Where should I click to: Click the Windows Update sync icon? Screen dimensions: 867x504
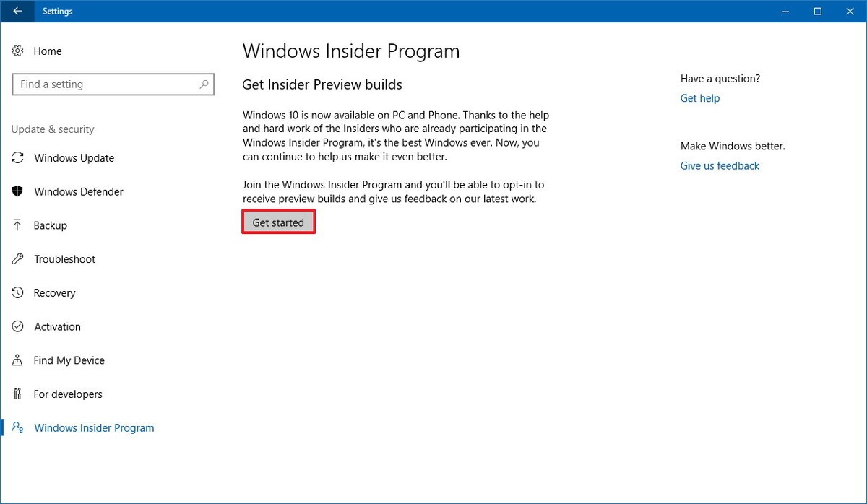click(x=18, y=158)
